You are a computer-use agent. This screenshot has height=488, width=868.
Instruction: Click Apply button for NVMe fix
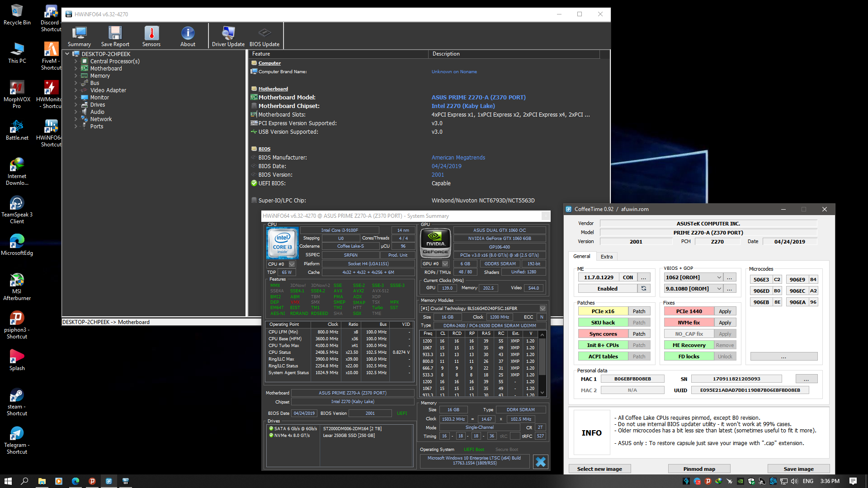click(725, 323)
